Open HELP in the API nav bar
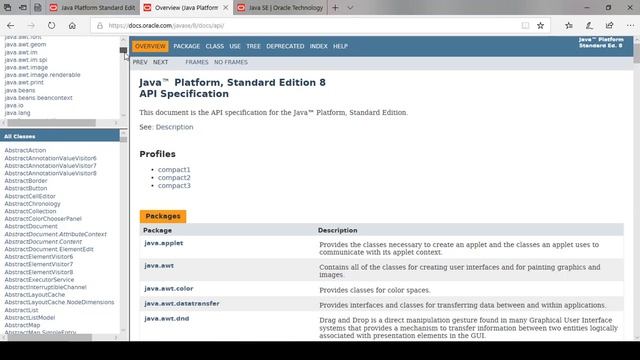Viewport: 640px width, 360px height. [x=340, y=47]
